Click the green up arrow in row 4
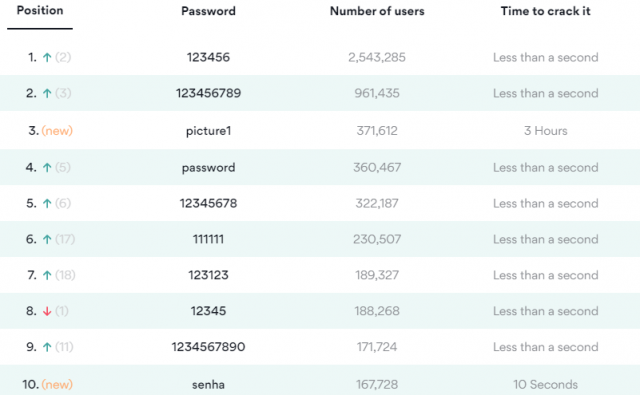This screenshot has width=640, height=395. pyautogui.click(x=47, y=168)
